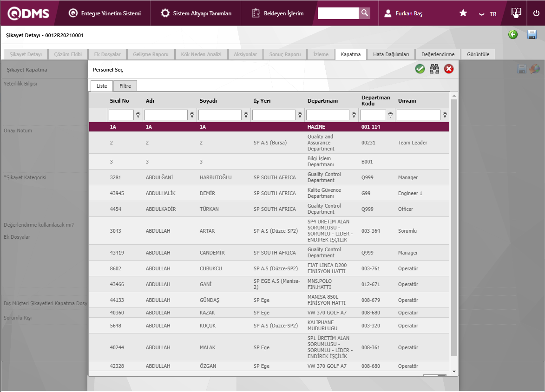Viewport: 545px width, 392px height.
Task: Open favorites with the star icon
Action: click(x=463, y=13)
